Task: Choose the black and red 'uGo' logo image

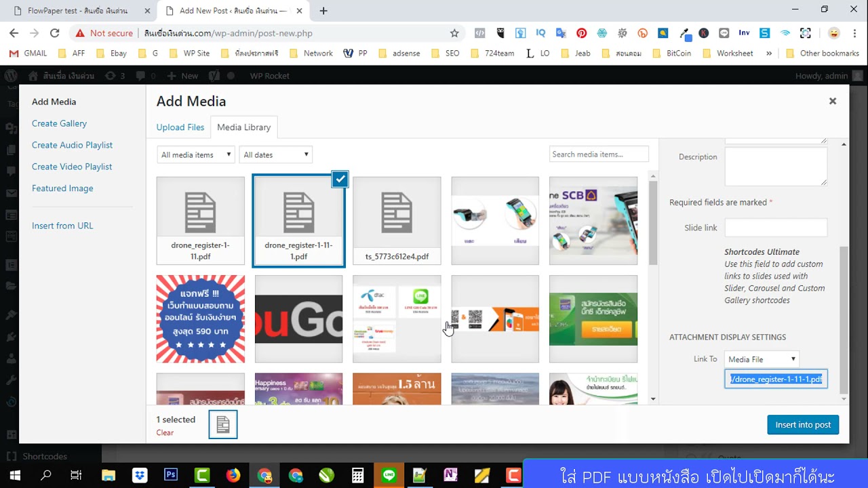Action: point(298,319)
